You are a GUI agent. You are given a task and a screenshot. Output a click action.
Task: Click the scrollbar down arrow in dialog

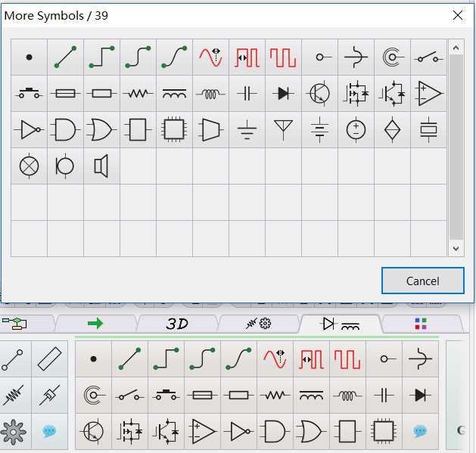[456, 248]
